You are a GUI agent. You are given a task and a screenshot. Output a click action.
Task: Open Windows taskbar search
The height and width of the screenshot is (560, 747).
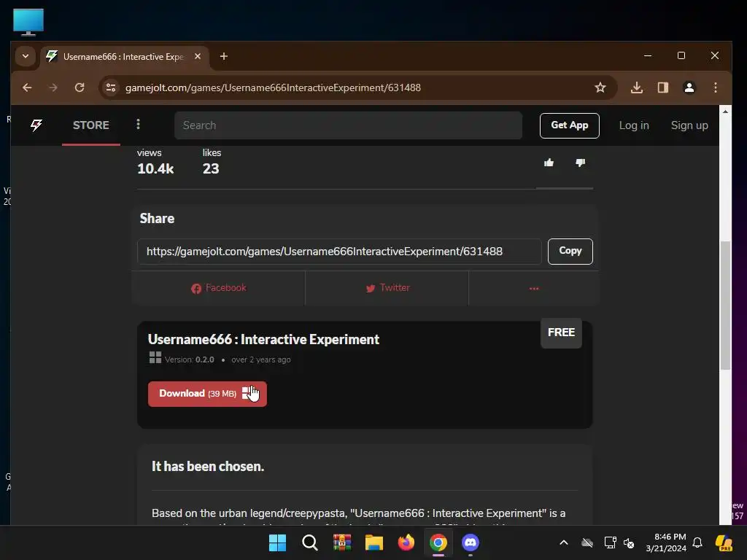click(309, 542)
